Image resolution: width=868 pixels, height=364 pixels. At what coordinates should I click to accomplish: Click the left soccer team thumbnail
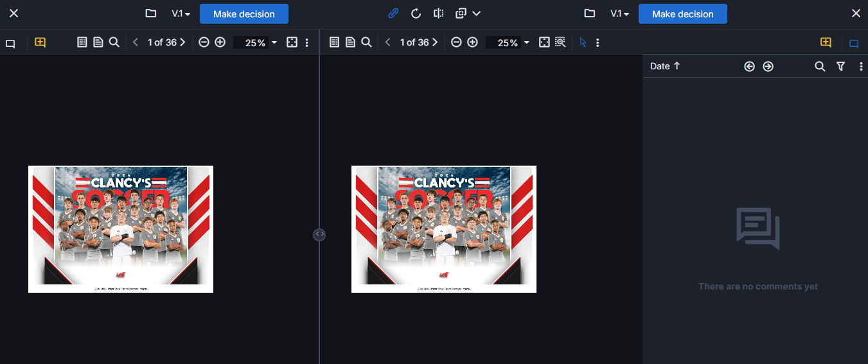(x=121, y=229)
